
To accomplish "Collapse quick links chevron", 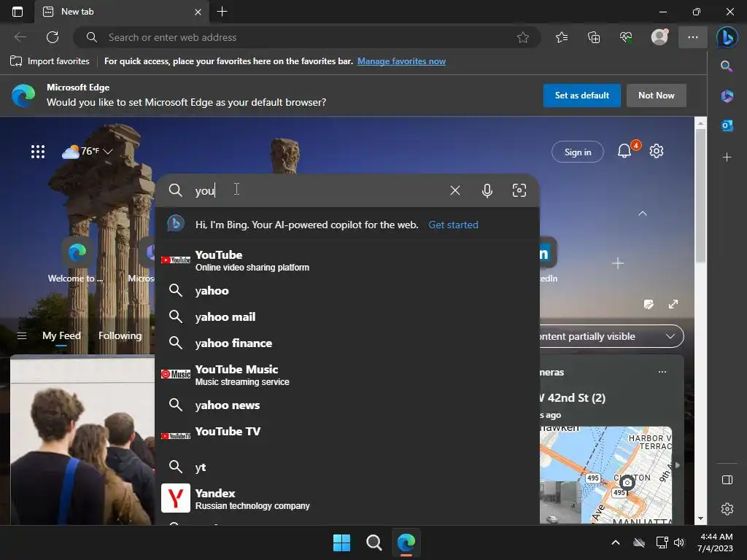I will pos(642,214).
